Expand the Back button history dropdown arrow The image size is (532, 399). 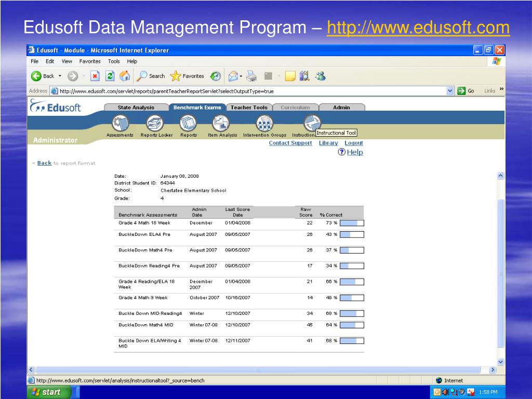point(60,76)
